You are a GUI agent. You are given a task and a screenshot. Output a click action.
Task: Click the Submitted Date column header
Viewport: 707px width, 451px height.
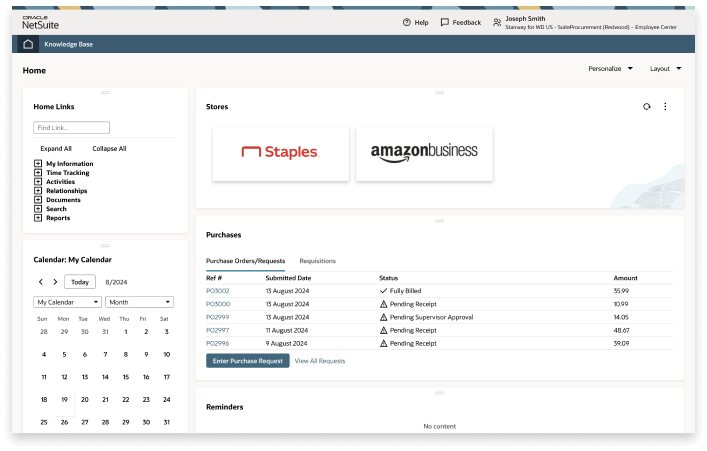288,278
